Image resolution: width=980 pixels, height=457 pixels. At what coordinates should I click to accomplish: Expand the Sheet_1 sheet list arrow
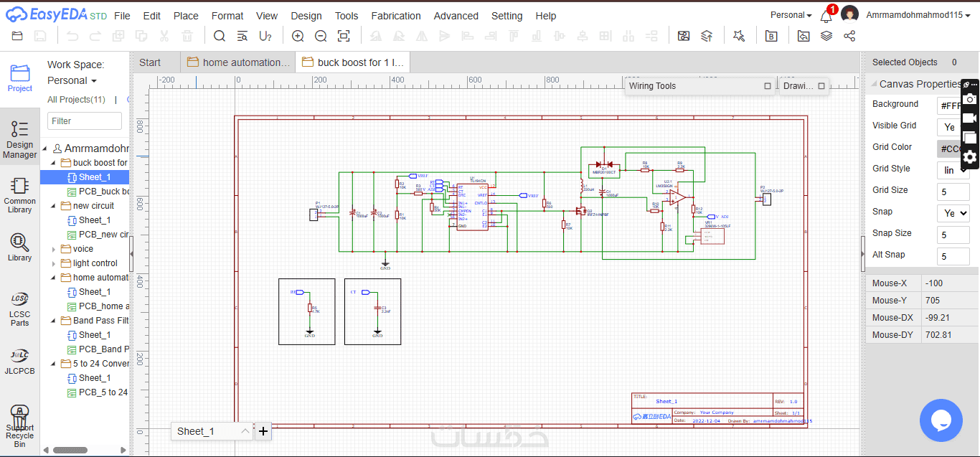pos(245,431)
